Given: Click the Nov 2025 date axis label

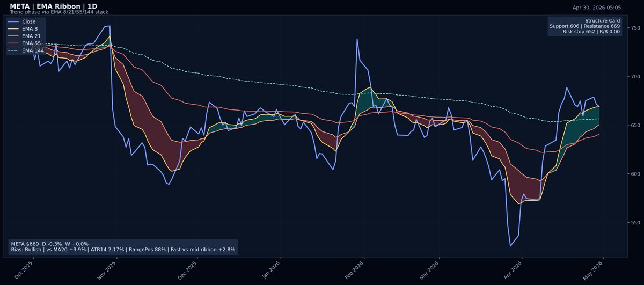Looking at the screenshot, I should [106, 271].
